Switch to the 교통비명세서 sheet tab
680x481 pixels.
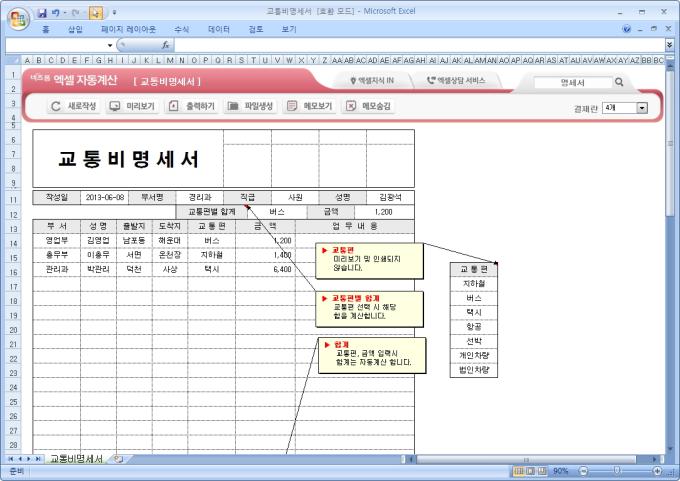(x=76, y=458)
